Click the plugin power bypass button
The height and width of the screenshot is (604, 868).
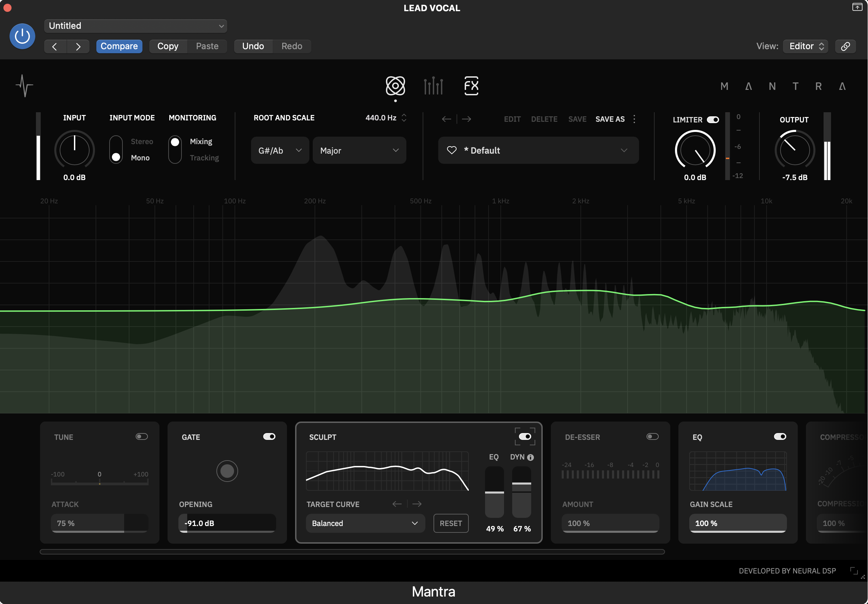22,36
